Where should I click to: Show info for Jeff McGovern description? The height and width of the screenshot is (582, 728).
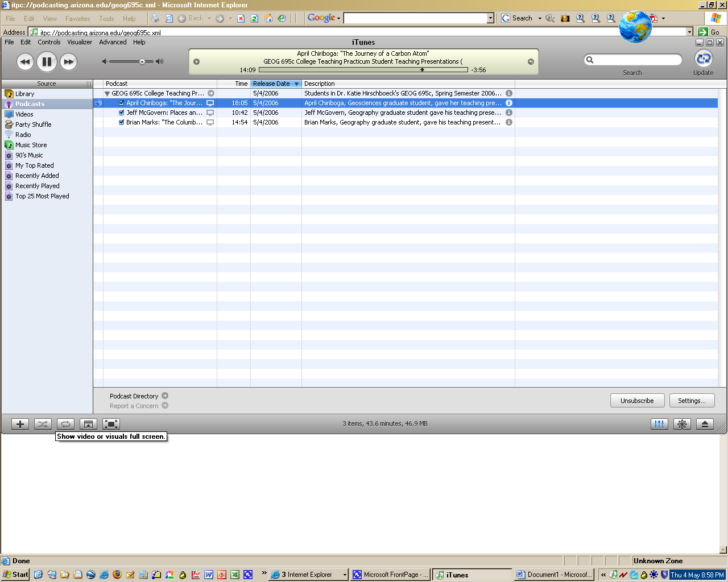tap(509, 113)
